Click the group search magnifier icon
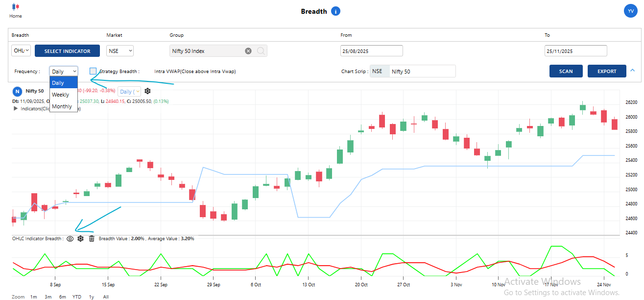The image size is (644, 300). pos(261,51)
